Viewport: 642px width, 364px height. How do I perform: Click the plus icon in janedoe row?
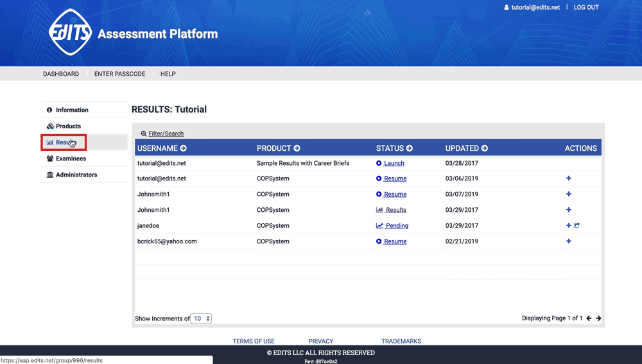568,225
